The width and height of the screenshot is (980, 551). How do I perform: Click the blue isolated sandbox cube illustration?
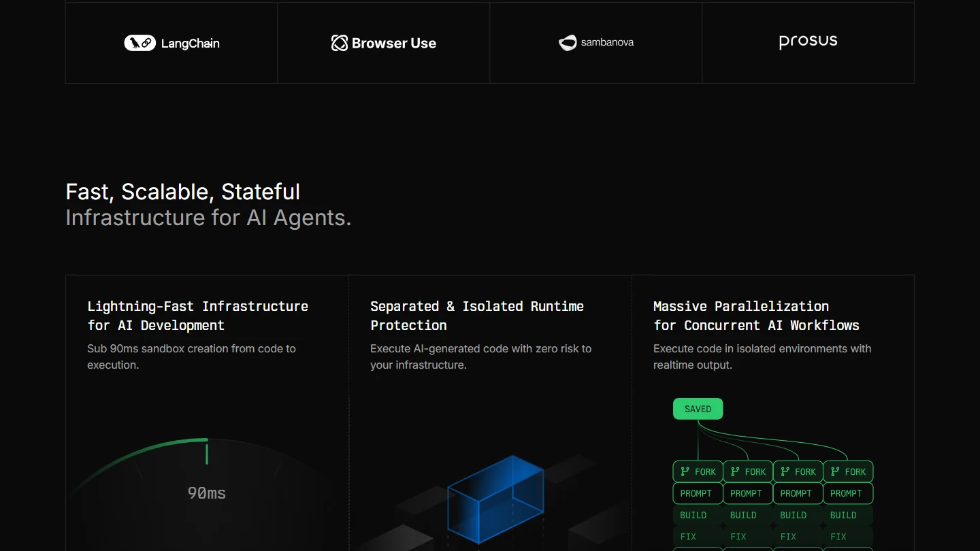[x=495, y=500]
